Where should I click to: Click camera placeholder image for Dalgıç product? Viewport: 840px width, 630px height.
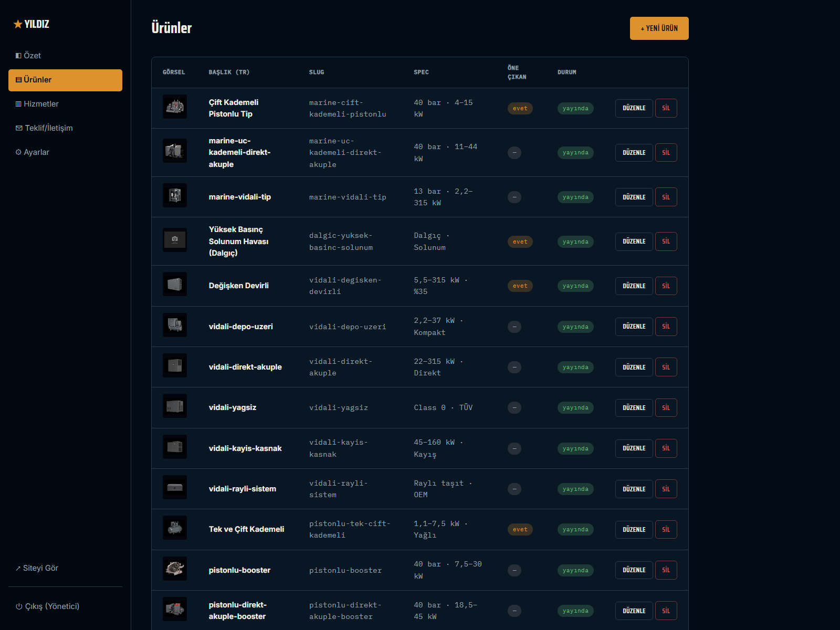pyautogui.click(x=175, y=240)
